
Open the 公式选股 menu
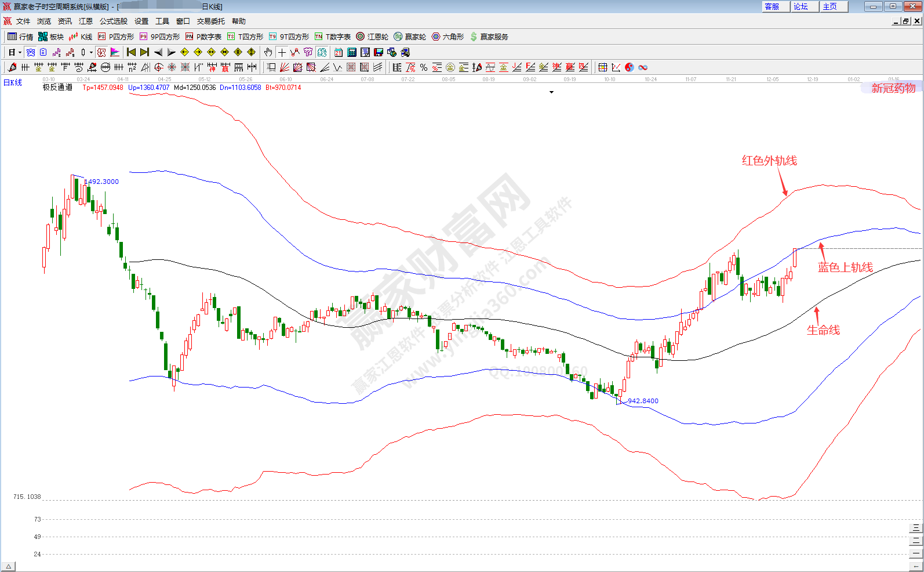pyautogui.click(x=113, y=21)
